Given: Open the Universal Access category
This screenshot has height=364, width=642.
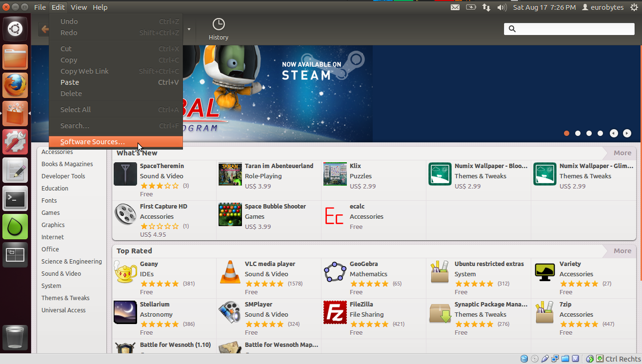Looking at the screenshot, I should coord(63,310).
